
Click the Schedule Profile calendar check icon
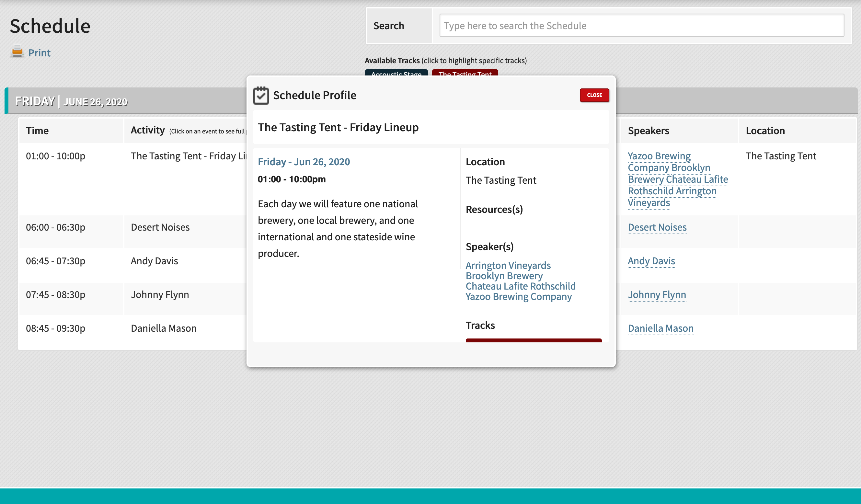261,95
